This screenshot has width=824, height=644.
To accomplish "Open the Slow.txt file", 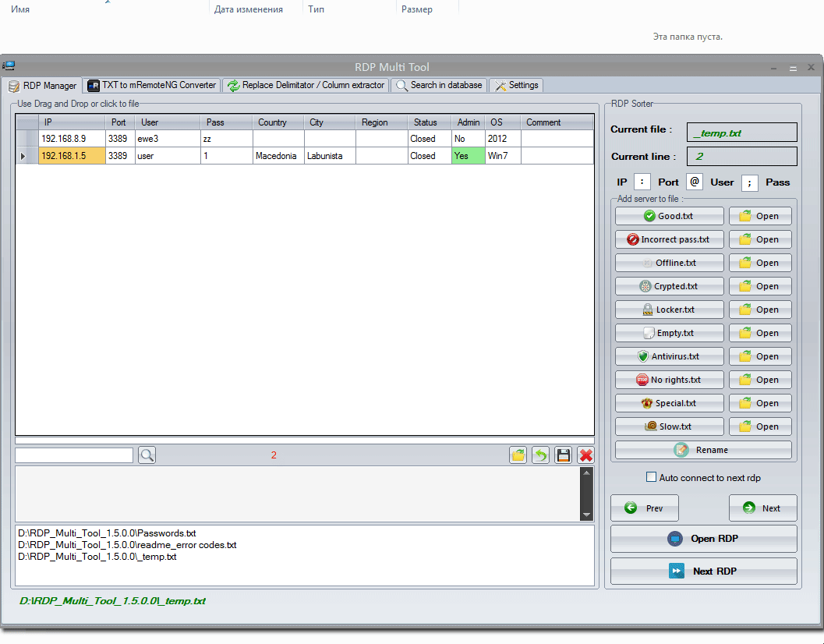I will point(759,426).
